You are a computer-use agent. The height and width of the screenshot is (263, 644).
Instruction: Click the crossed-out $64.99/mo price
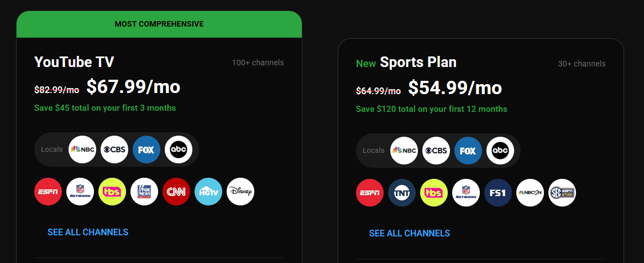[x=378, y=91]
